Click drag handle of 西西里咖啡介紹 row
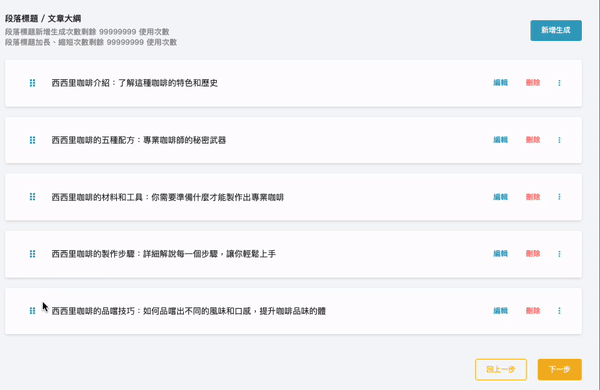Viewport: 600px width, 390px height. [x=33, y=83]
